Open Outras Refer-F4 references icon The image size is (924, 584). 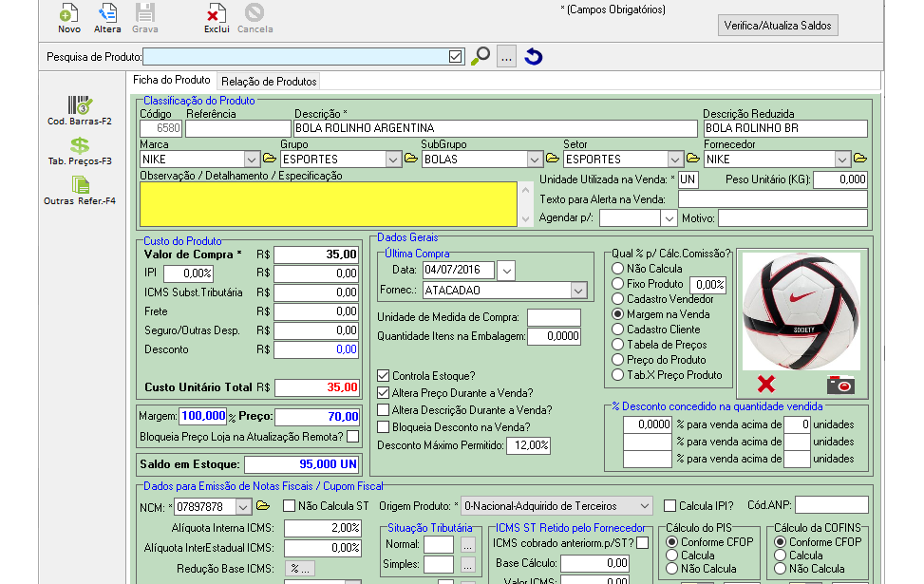tap(80, 185)
